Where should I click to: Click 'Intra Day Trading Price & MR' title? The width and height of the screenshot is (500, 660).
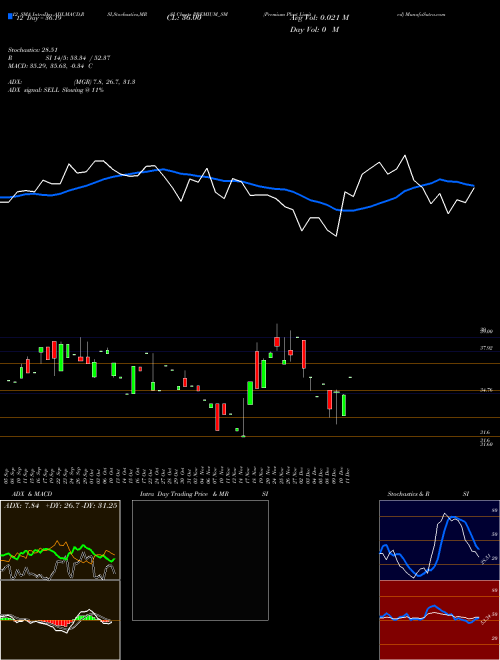pos(184,494)
